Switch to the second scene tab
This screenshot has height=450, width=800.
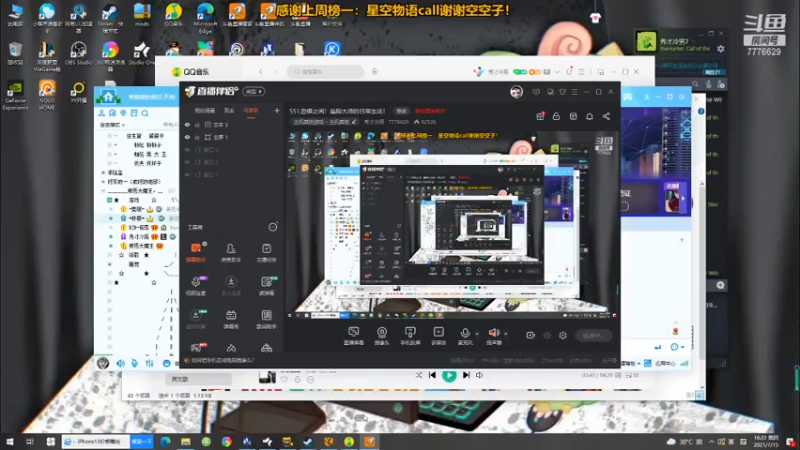(229, 110)
